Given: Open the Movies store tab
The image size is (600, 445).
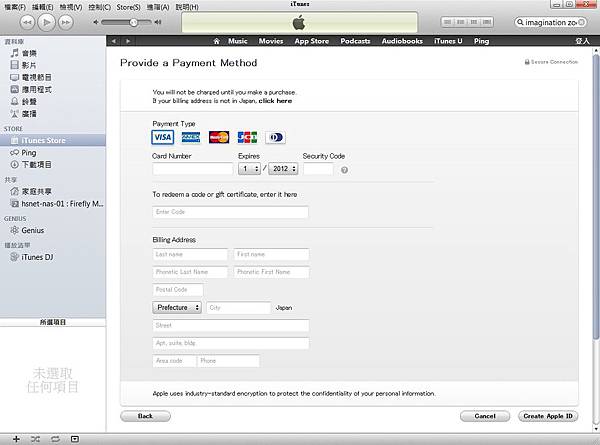Looking at the screenshot, I should (271, 41).
